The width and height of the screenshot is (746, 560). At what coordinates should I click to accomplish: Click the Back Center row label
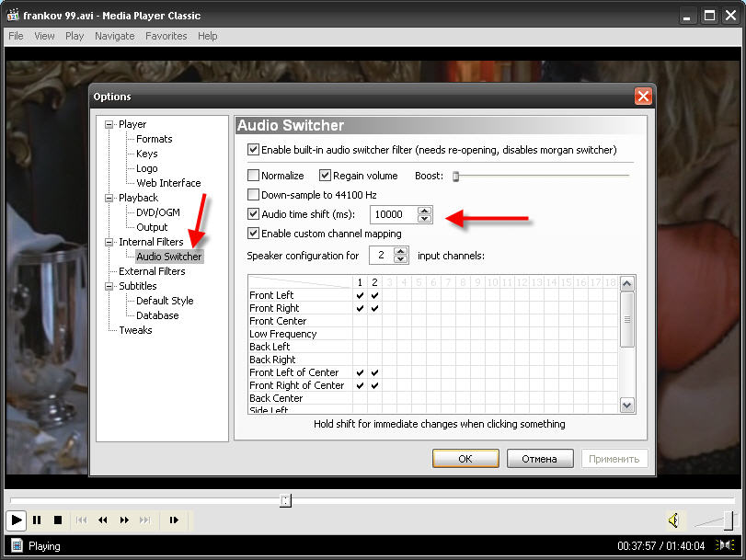pos(276,398)
